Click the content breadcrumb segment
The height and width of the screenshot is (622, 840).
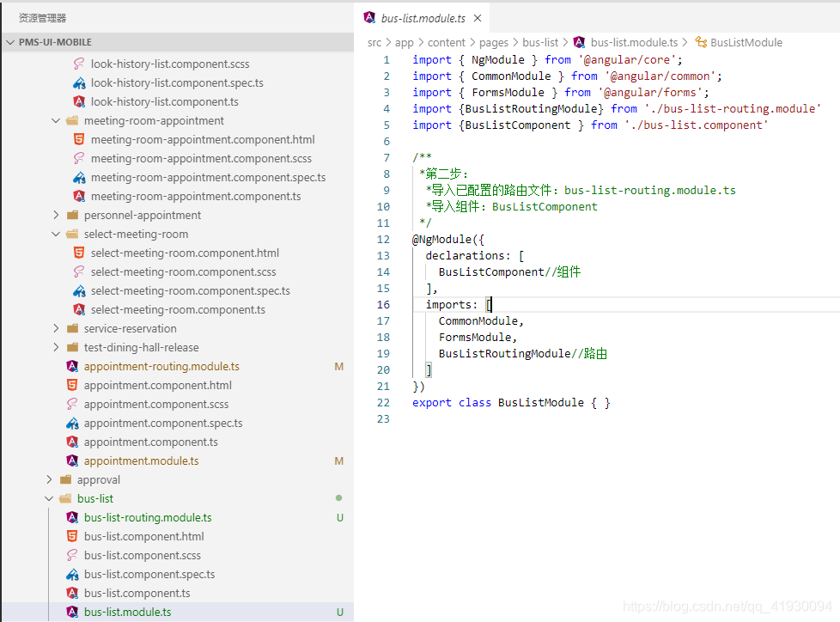[x=447, y=42]
